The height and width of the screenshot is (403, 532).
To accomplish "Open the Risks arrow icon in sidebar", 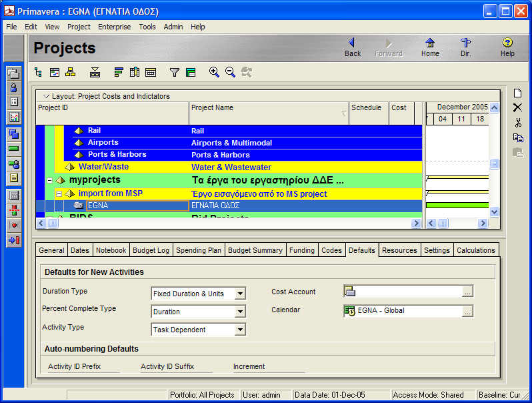I will tap(14, 240).
